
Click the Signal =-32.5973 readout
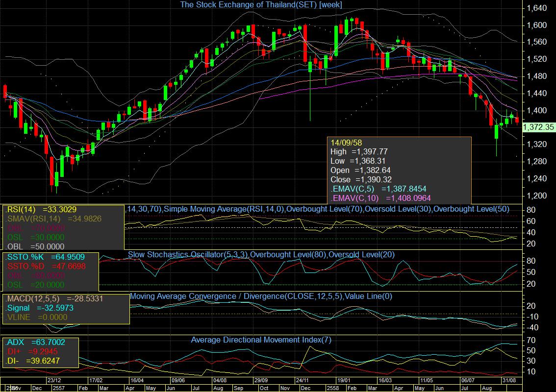point(40,308)
